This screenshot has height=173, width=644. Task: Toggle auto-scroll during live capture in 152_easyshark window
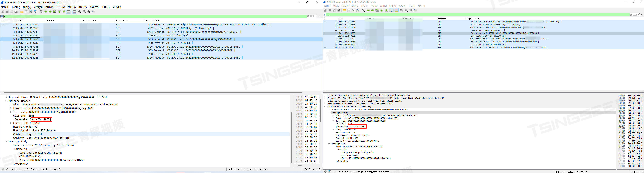point(69,12)
